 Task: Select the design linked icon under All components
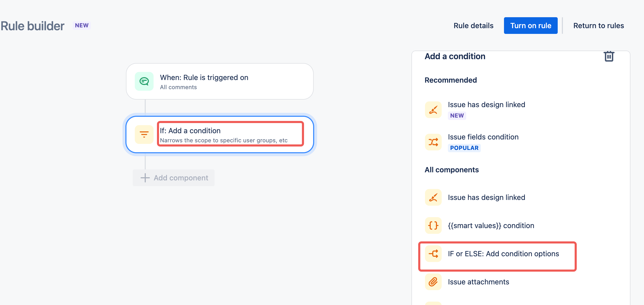(x=433, y=197)
